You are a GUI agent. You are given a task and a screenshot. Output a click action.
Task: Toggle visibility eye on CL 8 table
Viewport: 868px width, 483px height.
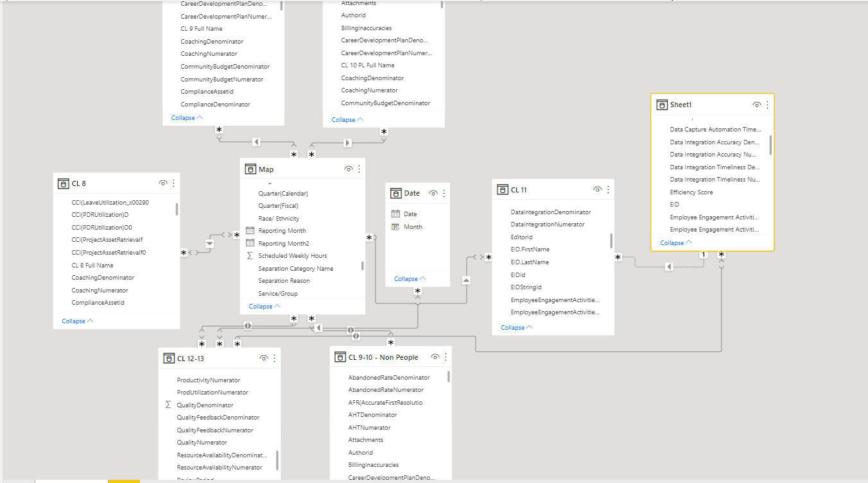click(x=163, y=183)
